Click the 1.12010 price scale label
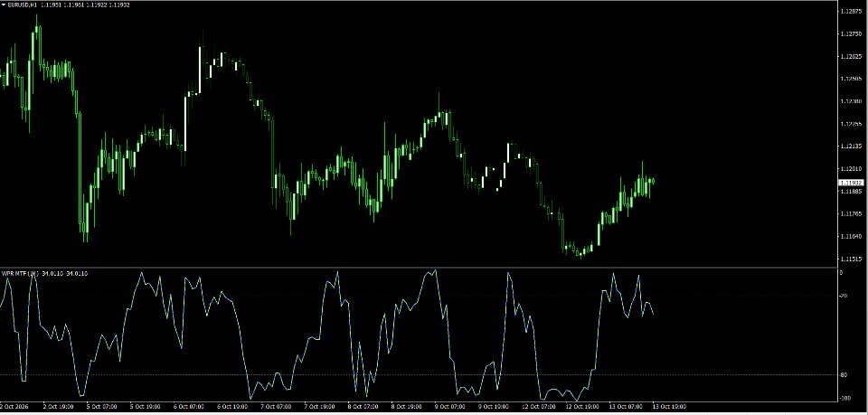This screenshot has height=415, width=868. (x=851, y=169)
